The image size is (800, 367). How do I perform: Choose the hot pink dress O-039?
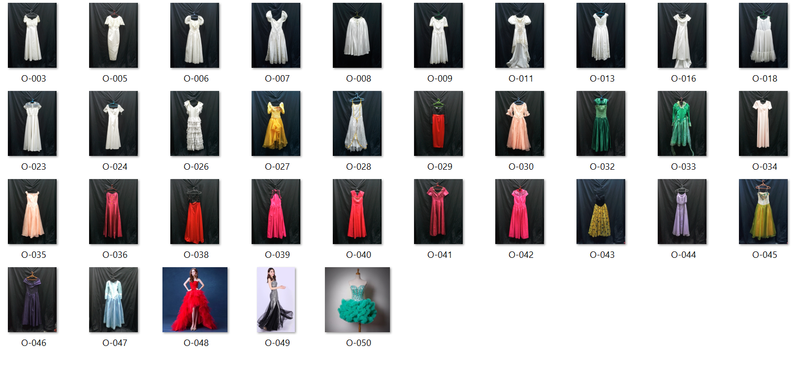(x=276, y=212)
